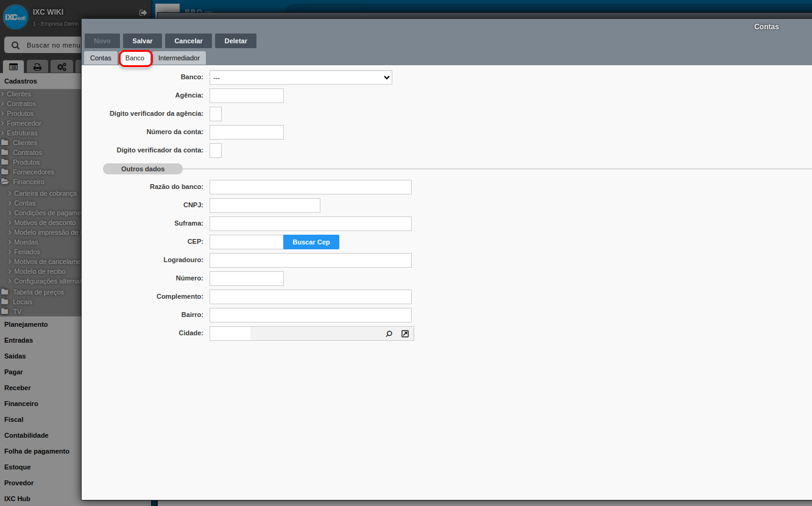Image resolution: width=812 pixels, height=506 pixels.
Task: Open Motivos de desconto tree item
Action: coord(45,223)
